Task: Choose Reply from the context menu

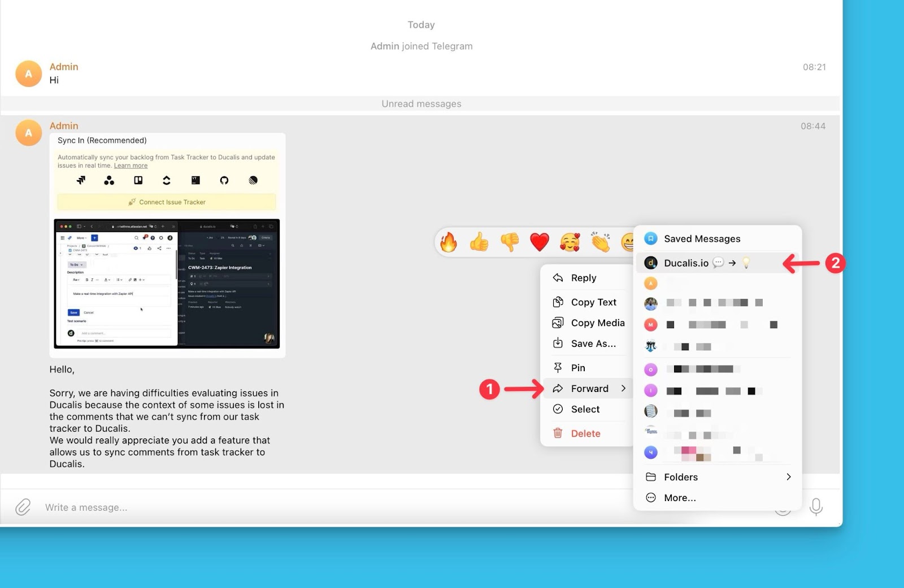Action: [583, 278]
